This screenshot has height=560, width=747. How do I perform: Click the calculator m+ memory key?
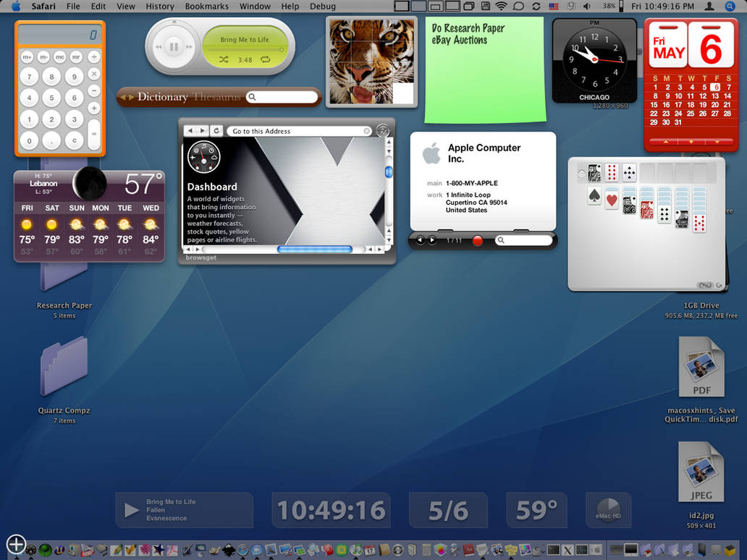(x=28, y=57)
